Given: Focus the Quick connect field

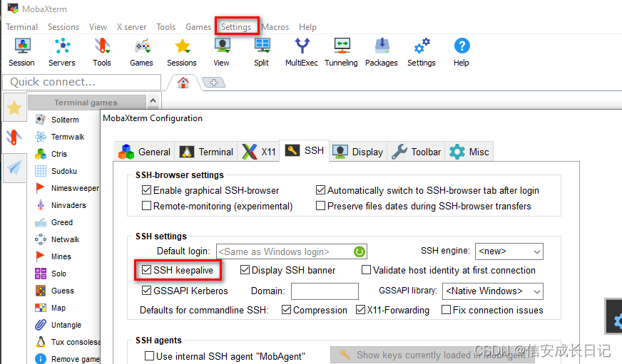Looking at the screenshot, I should coord(82,82).
